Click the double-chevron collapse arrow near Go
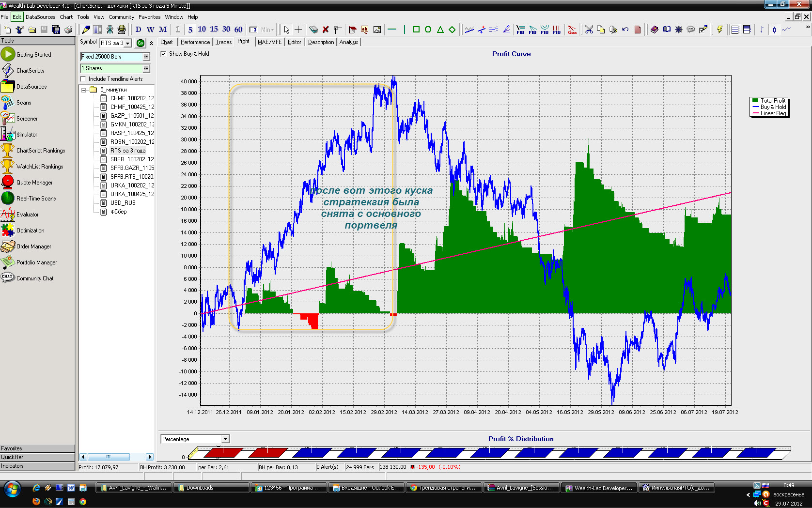This screenshot has width=812, height=508. point(151,43)
